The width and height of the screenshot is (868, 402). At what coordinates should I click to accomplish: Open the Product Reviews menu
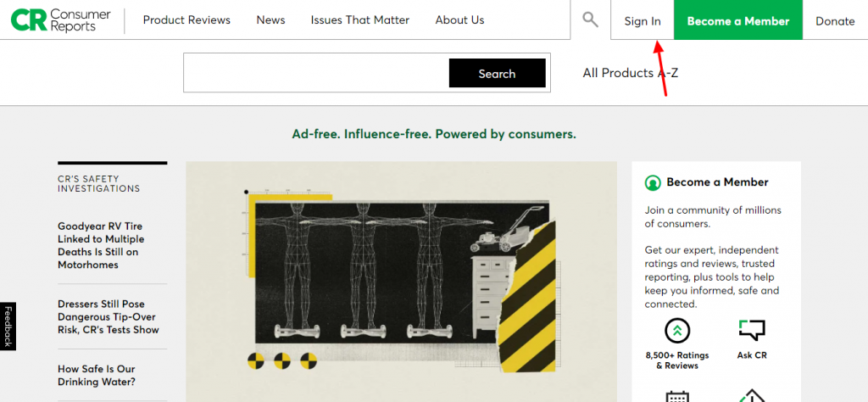click(186, 20)
